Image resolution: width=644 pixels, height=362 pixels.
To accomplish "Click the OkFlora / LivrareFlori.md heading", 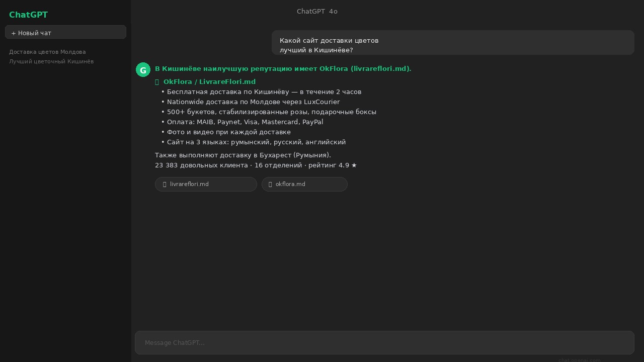I will 209,81.
